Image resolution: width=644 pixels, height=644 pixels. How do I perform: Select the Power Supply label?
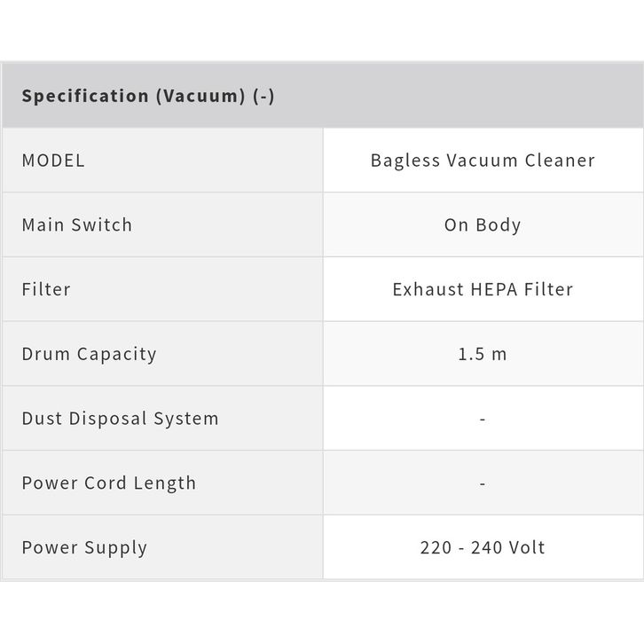[84, 547]
